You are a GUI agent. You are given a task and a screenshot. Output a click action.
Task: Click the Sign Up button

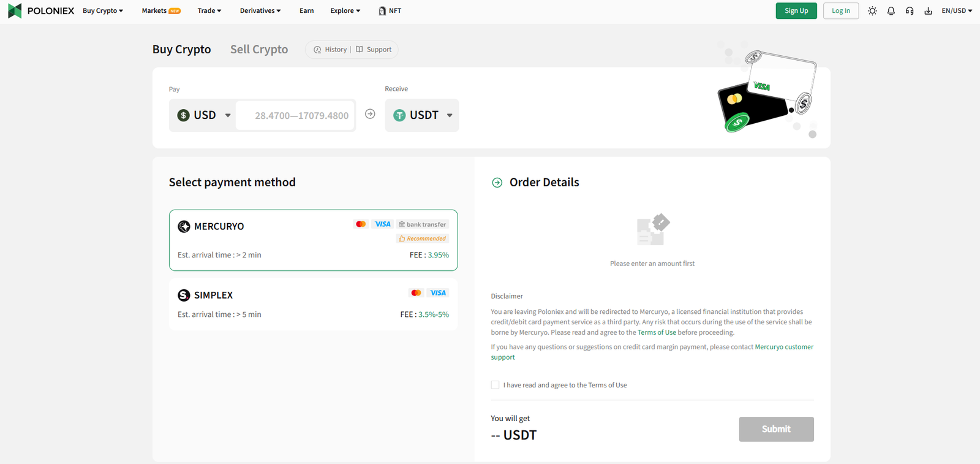(796, 11)
